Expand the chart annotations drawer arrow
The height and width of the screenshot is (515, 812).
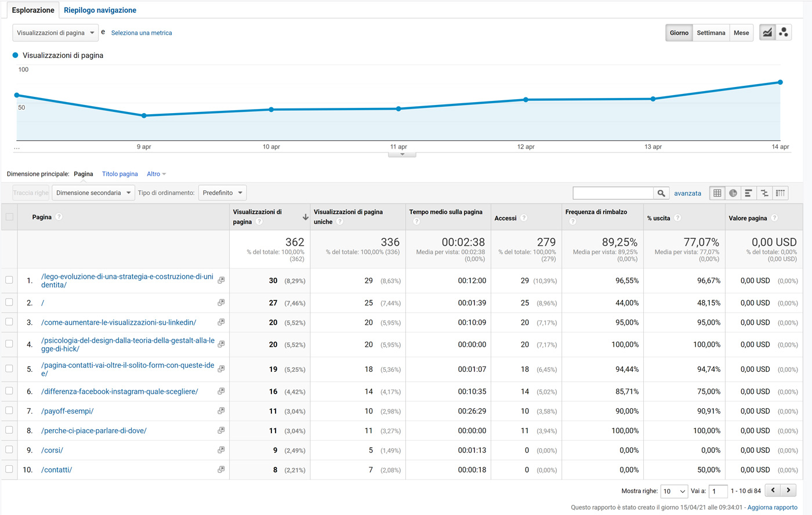pyautogui.click(x=402, y=154)
